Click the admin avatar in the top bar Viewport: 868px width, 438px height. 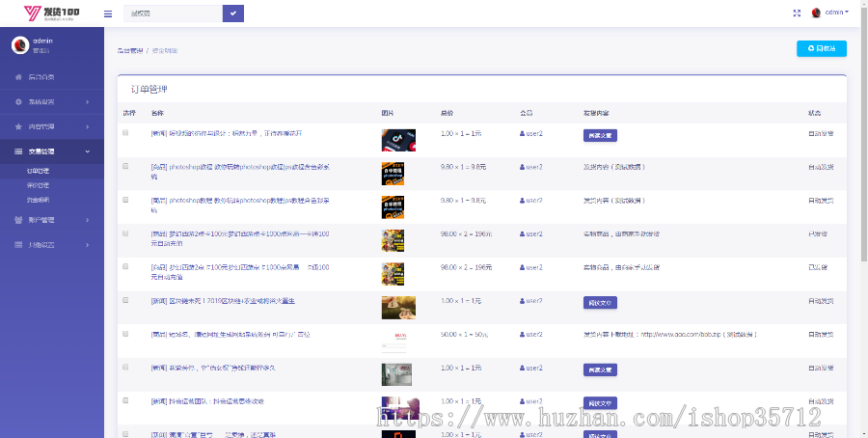[x=816, y=13]
